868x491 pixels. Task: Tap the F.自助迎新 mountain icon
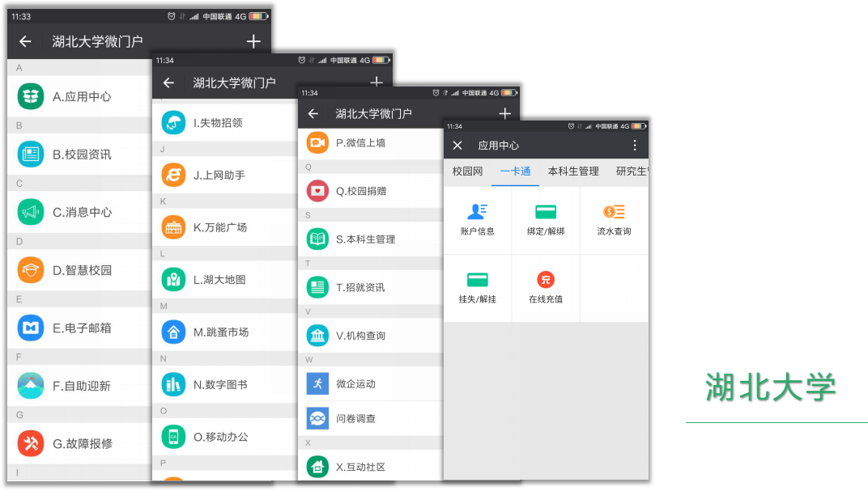click(31, 386)
